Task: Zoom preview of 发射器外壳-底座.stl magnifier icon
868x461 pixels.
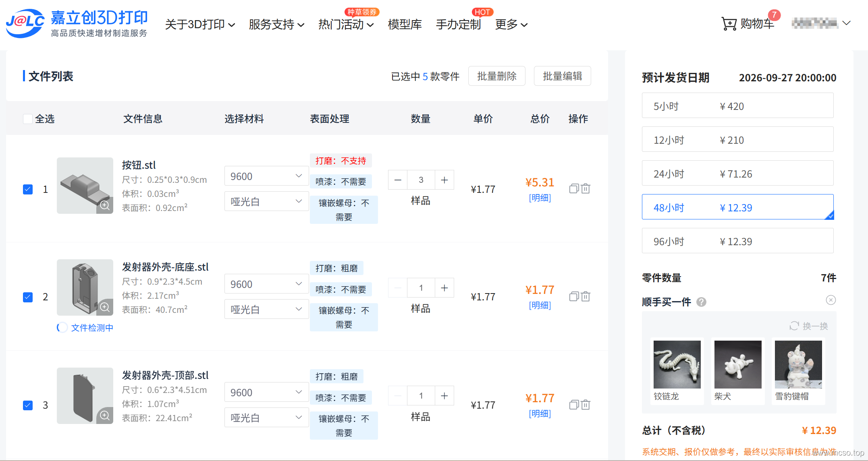Action: [x=105, y=307]
